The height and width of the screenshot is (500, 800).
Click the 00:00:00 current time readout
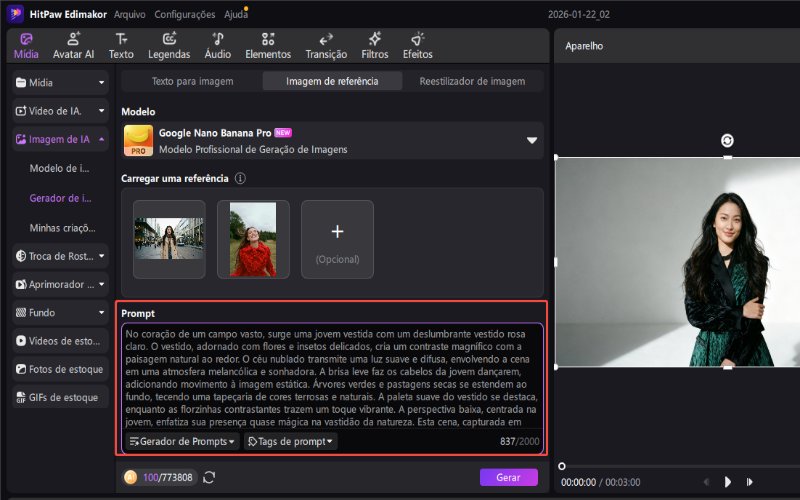(x=578, y=482)
